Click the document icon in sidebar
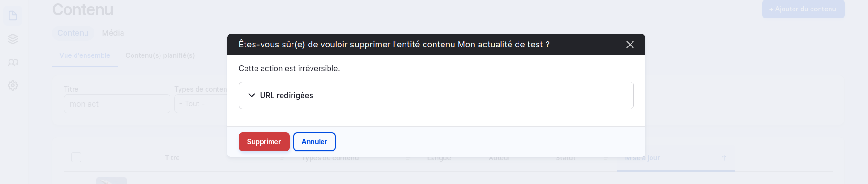This screenshot has width=868, height=184. [13, 16]
